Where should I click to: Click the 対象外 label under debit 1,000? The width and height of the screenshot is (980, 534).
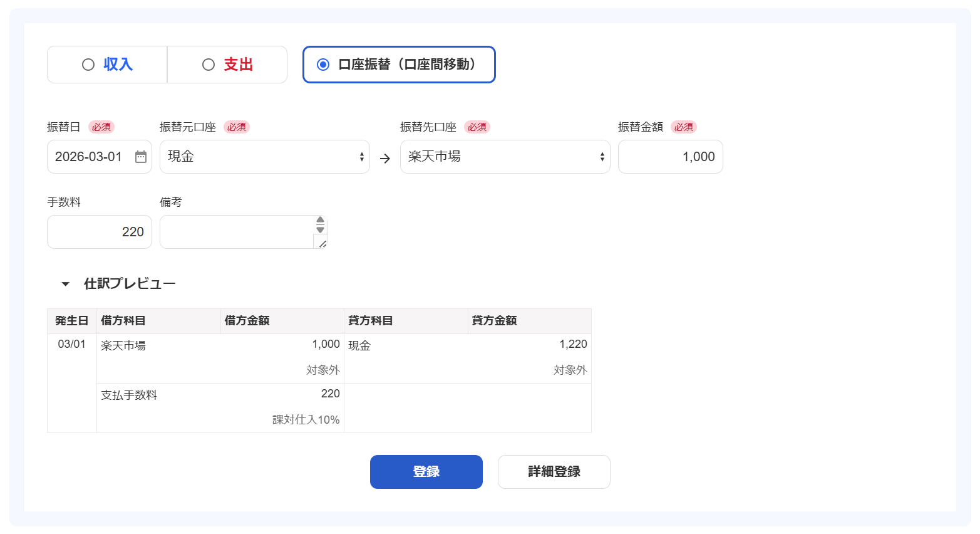323,370
